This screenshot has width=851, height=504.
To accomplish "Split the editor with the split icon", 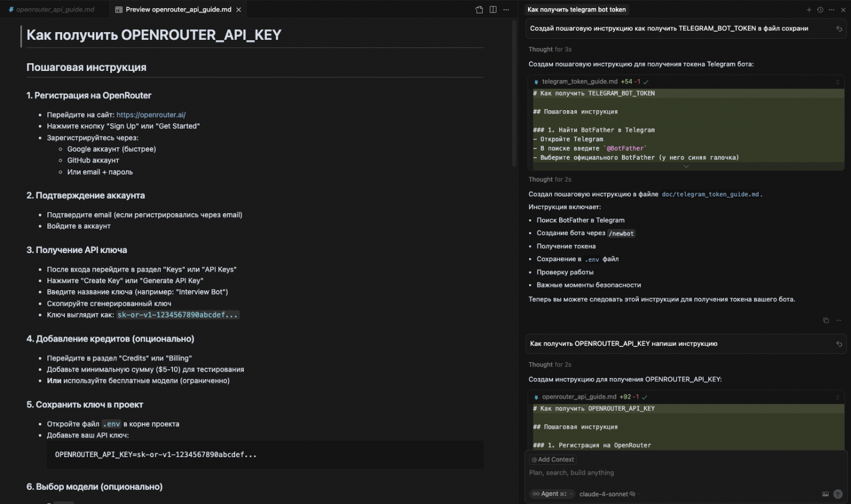I will 493,10.
